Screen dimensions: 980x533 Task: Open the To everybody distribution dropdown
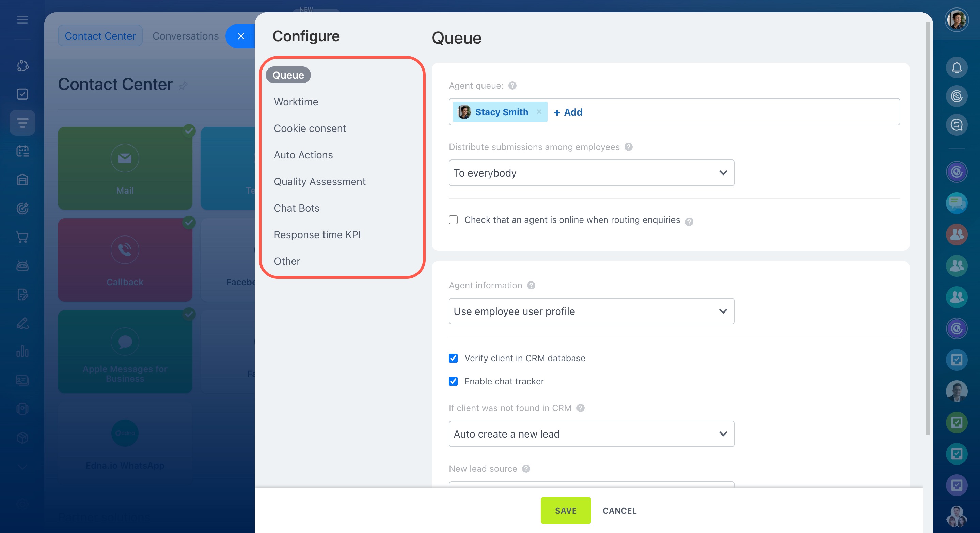(591, 173)
